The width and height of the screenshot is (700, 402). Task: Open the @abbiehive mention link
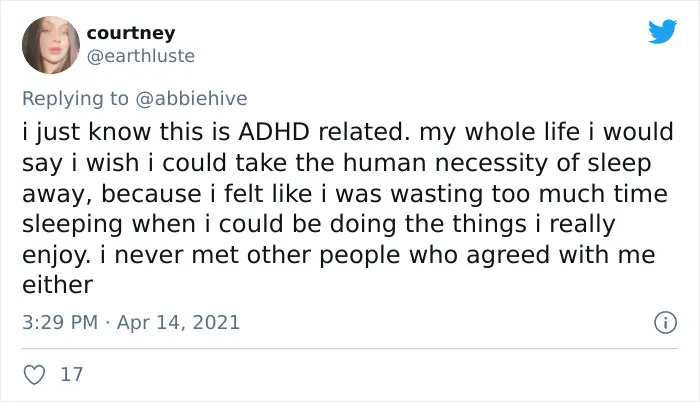click(x=191, y=98)
